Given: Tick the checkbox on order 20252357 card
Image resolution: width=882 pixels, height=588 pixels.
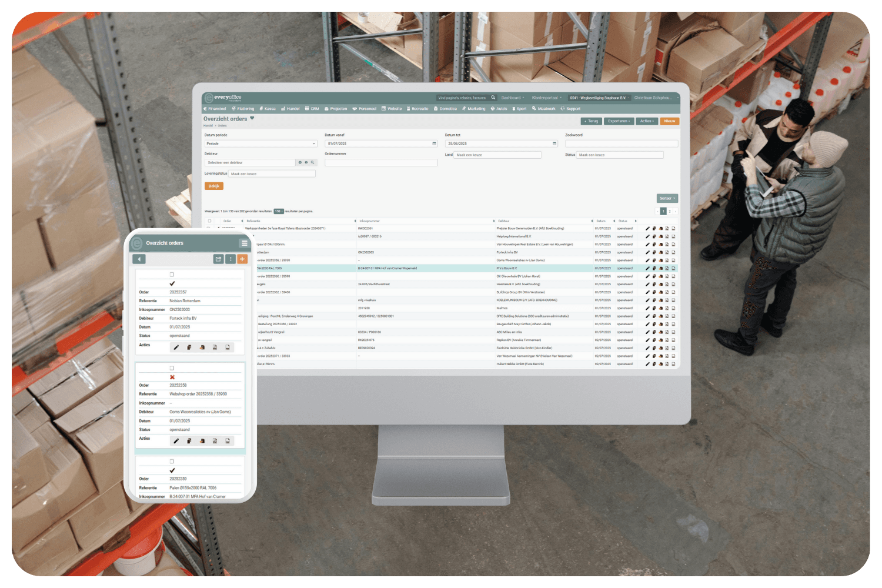Looking at the screenshot, I should (172, 275).
